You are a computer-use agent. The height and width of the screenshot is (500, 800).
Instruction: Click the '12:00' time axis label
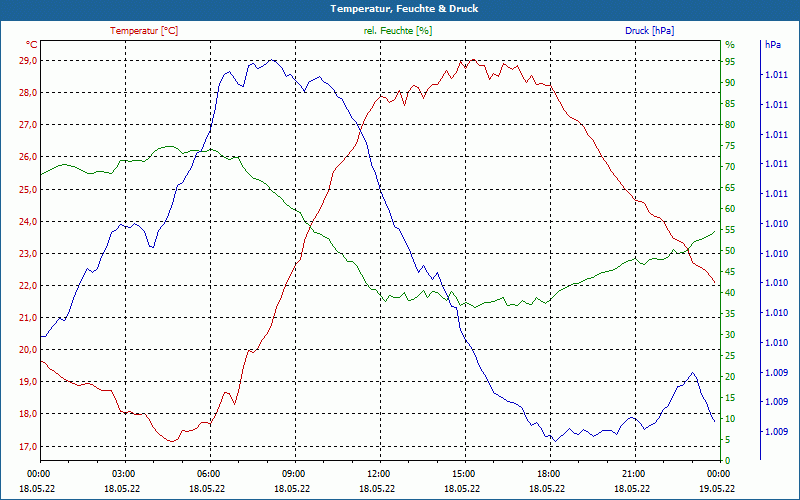pyautogui.click(x=378, y=473)
